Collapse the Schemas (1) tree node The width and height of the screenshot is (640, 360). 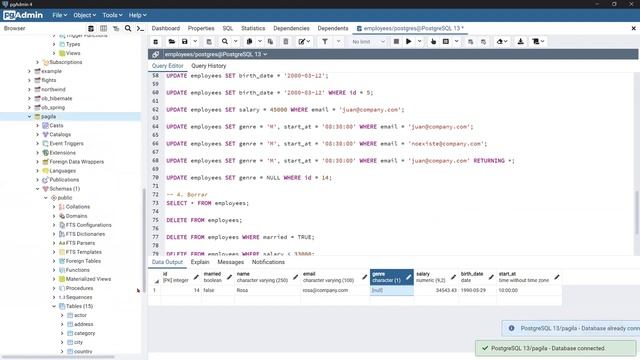pos(38,189)
